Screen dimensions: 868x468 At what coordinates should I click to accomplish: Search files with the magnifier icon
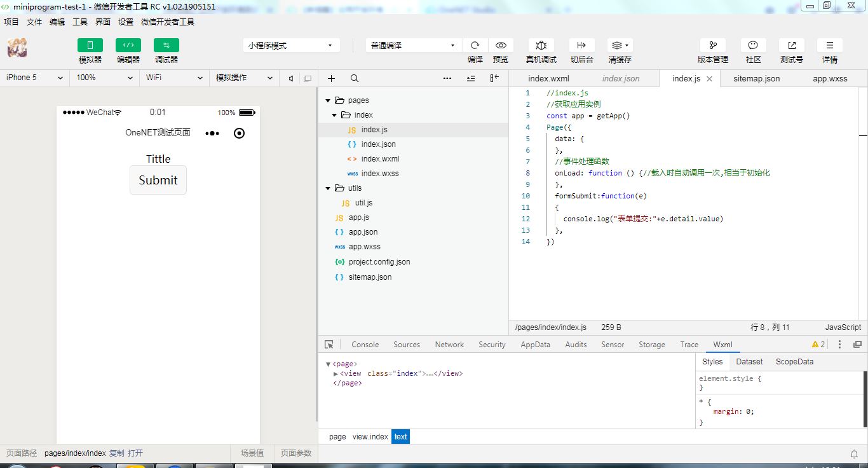pos(355,78)
